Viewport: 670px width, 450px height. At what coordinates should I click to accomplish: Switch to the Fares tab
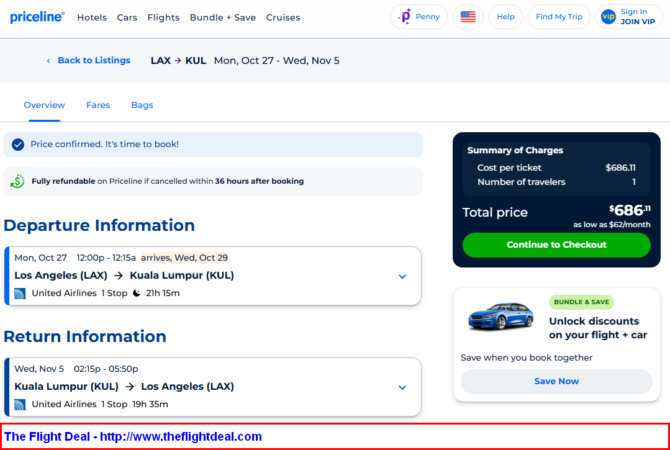98,105
